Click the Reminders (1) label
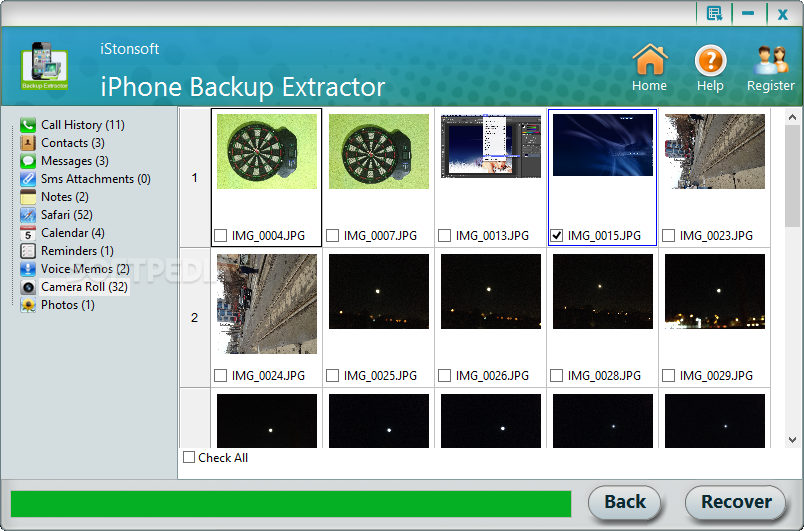Screen dimensions: 804x531 [77, 251]
